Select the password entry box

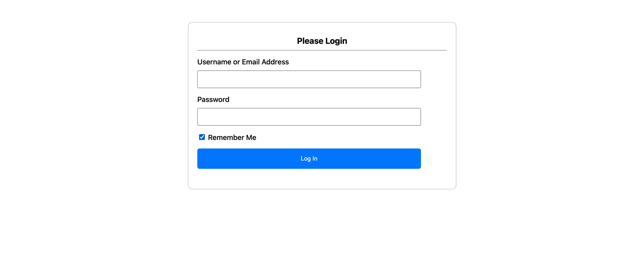coord(309,117)
